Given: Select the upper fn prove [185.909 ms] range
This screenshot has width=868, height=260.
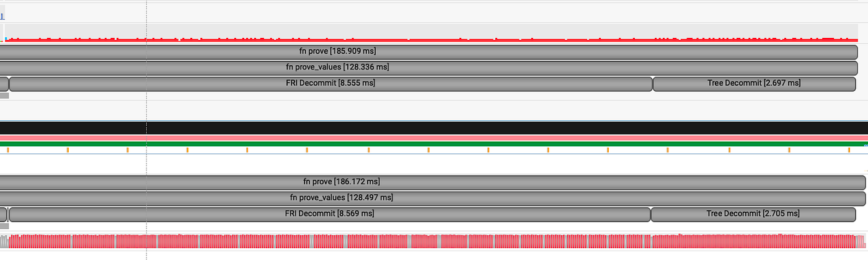Looking at the screenshot, I should [429, 52].
